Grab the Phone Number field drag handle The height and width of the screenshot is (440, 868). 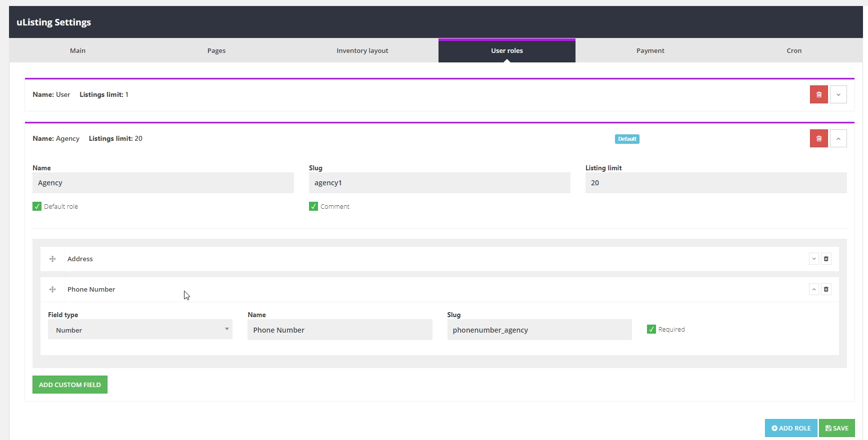point(52,289)
